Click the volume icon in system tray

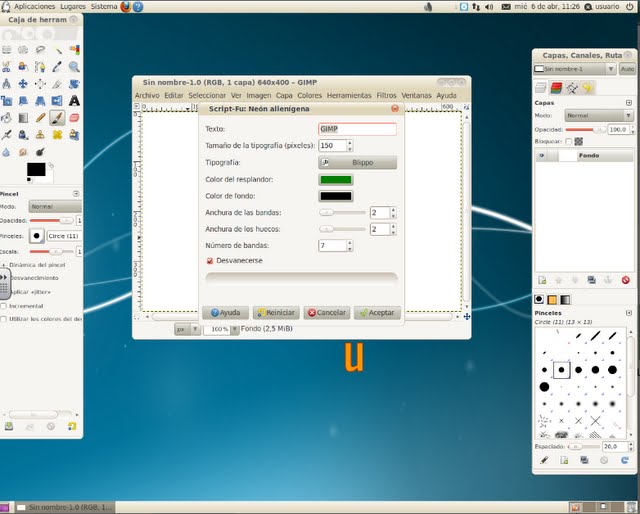click(489, 7)
